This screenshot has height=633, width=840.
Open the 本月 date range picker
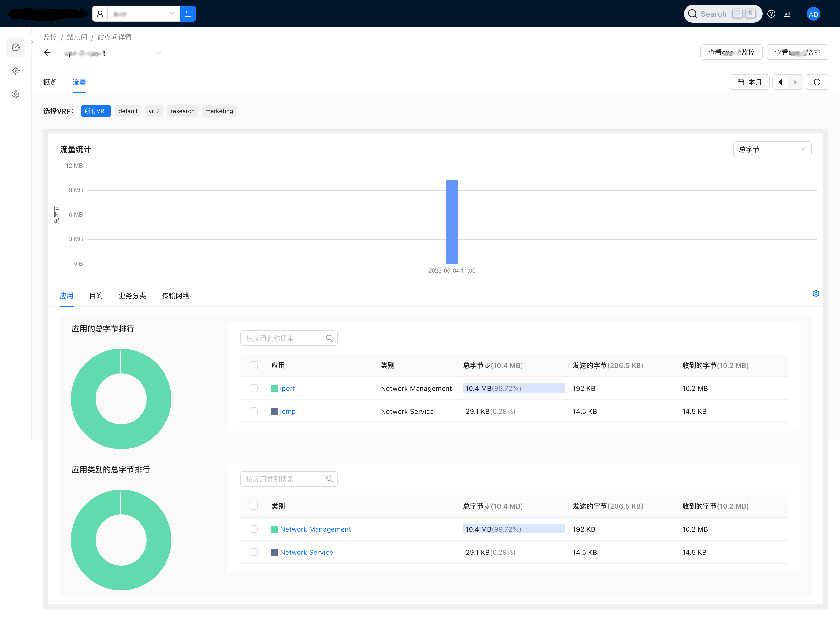click(x=750, y=82)
